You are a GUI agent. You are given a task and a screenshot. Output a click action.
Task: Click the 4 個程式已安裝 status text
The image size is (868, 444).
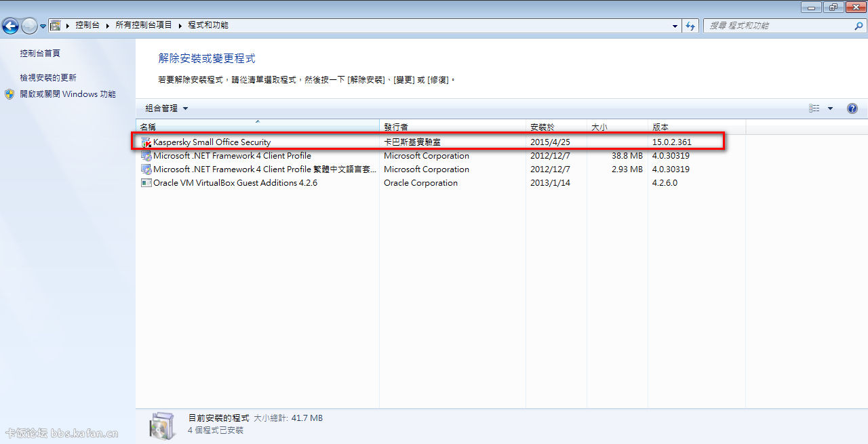pos(216,430)
